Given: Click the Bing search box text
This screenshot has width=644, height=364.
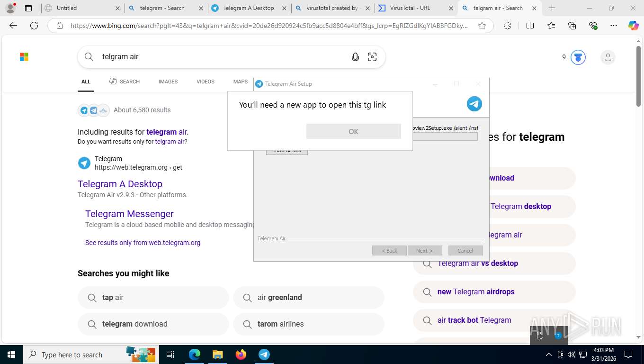Looking at the screenshot, I should [120, 57].
